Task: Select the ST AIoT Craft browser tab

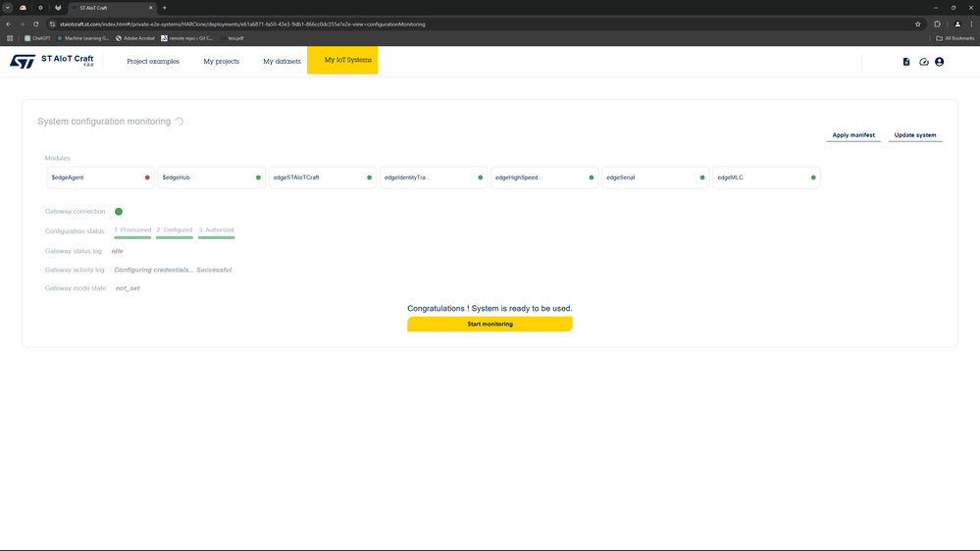Action: (111, 8)
